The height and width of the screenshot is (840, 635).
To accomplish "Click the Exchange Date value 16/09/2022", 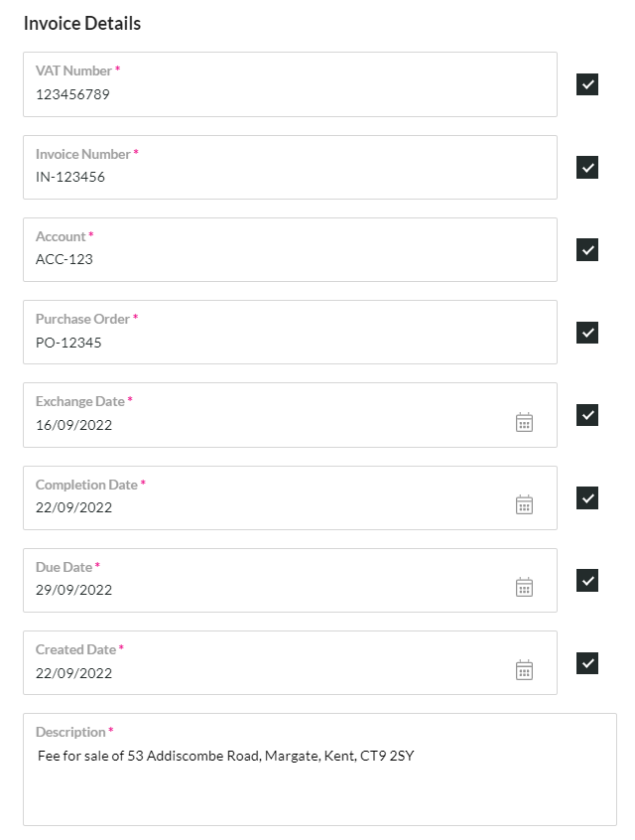I will 73,425.
